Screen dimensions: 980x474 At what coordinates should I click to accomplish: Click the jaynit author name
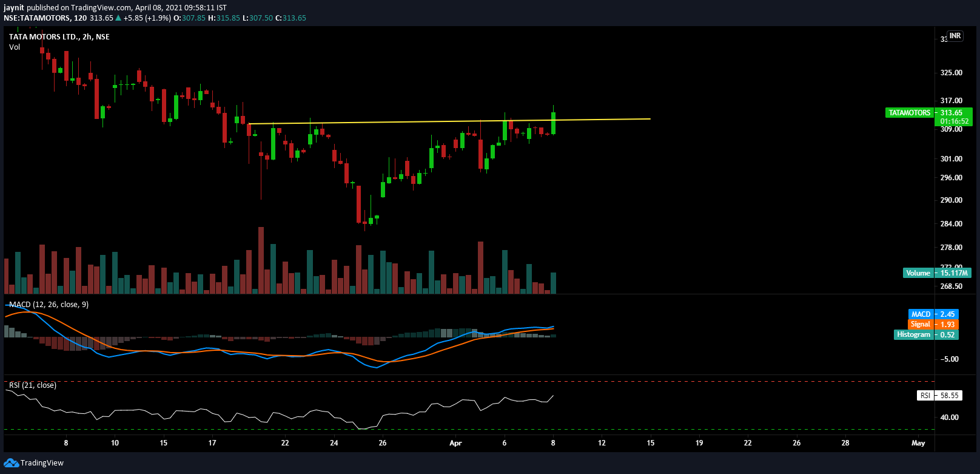tap(14, 8)
